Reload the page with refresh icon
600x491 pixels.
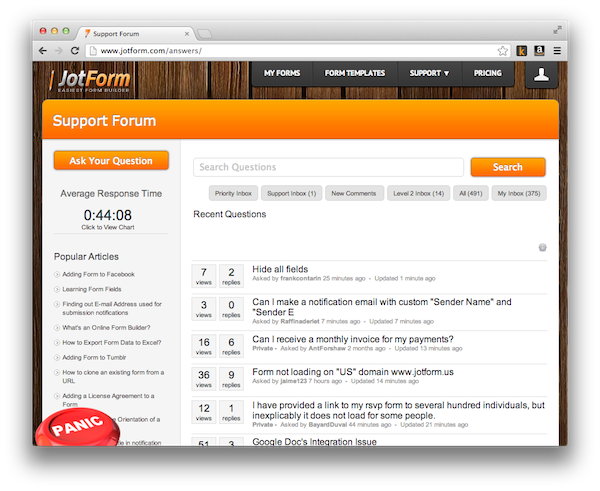click(75, 51)
